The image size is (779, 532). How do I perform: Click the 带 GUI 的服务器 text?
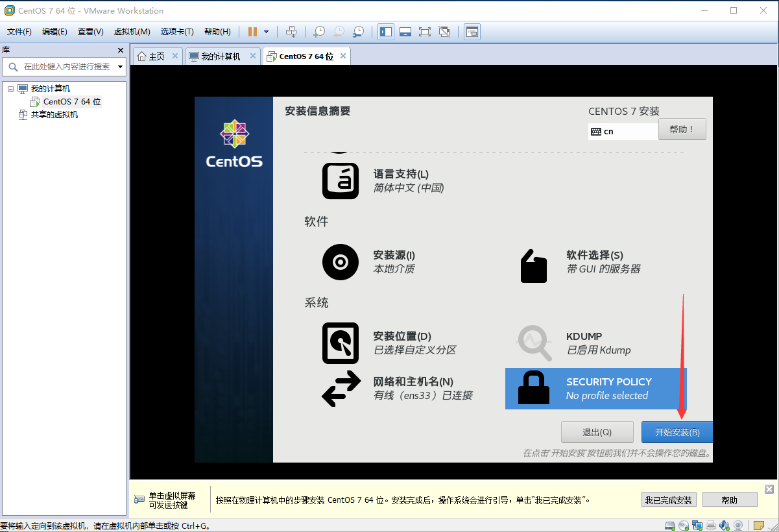pos(603,269)
